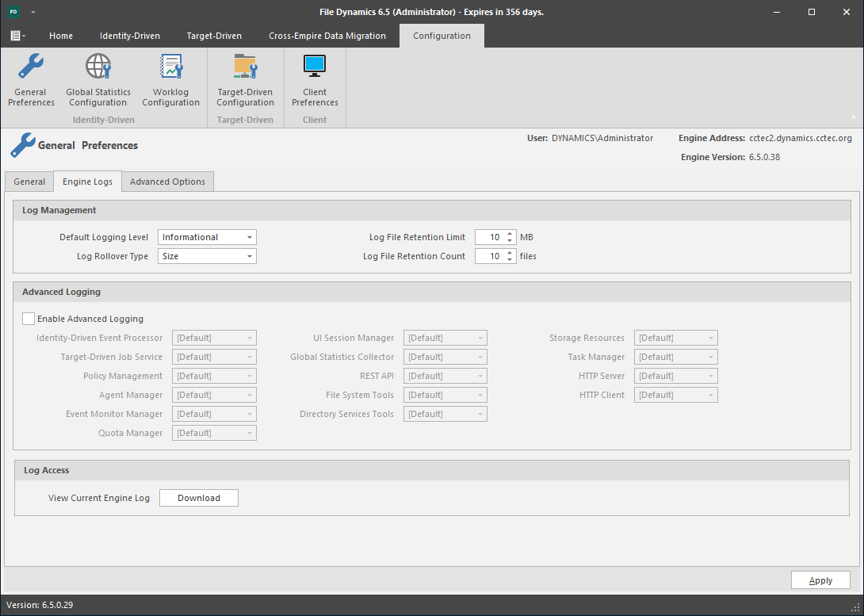
Task: Open Target-Driven Configuration
Action: tap(245, 80)
